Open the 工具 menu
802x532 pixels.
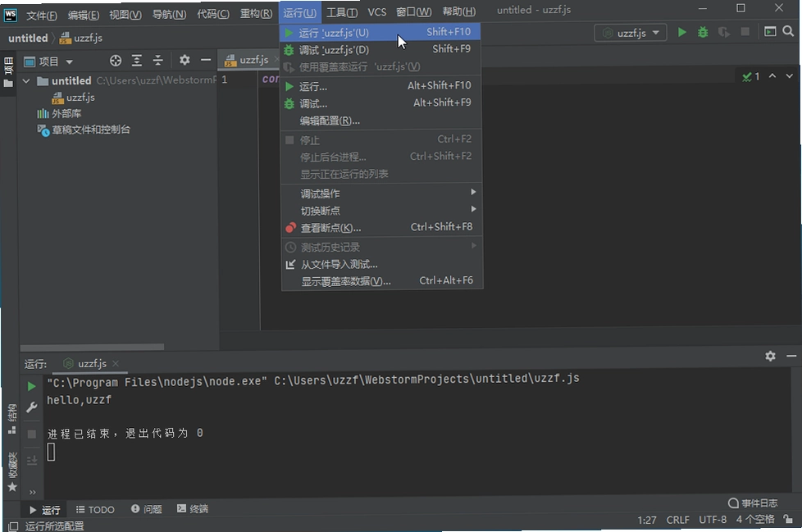tap(342, 12)
